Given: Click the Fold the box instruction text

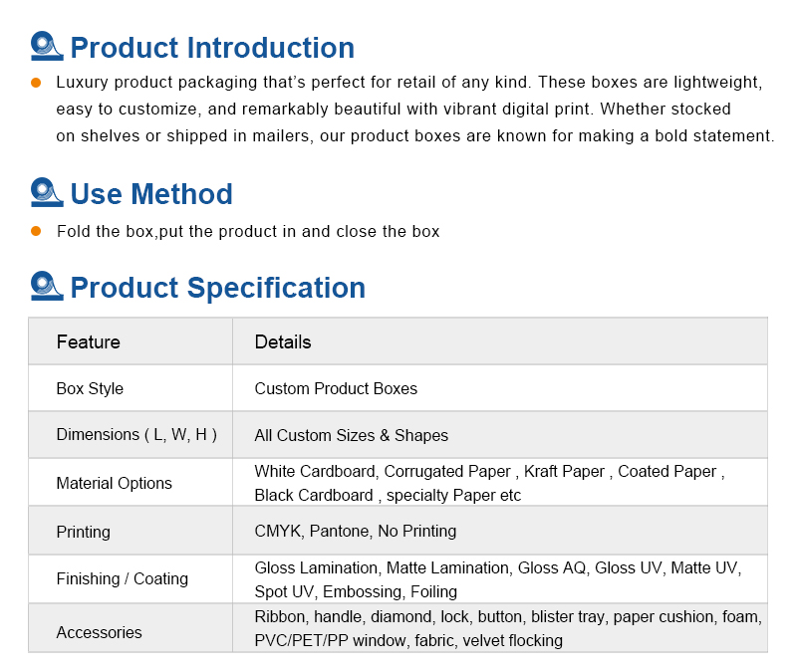Looking at the screenshot, I should [x=248, y=232].
